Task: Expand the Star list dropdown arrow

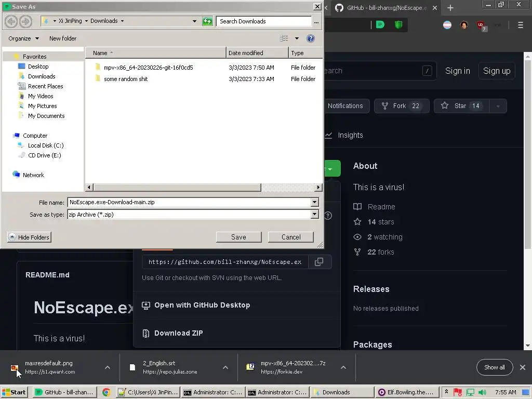Action: coord(498,106)
